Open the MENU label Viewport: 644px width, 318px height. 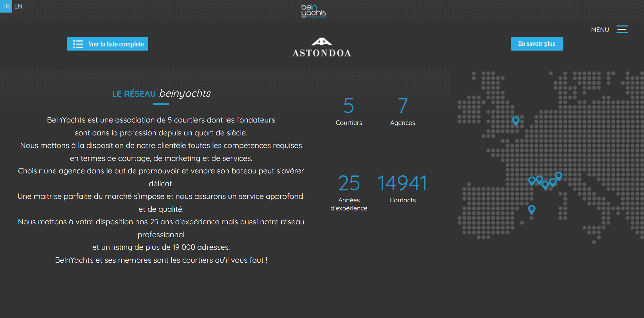point(600,30)
